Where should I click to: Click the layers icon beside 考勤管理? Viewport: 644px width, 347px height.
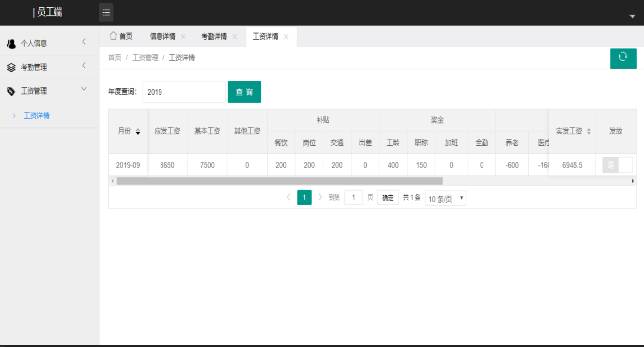11,67
